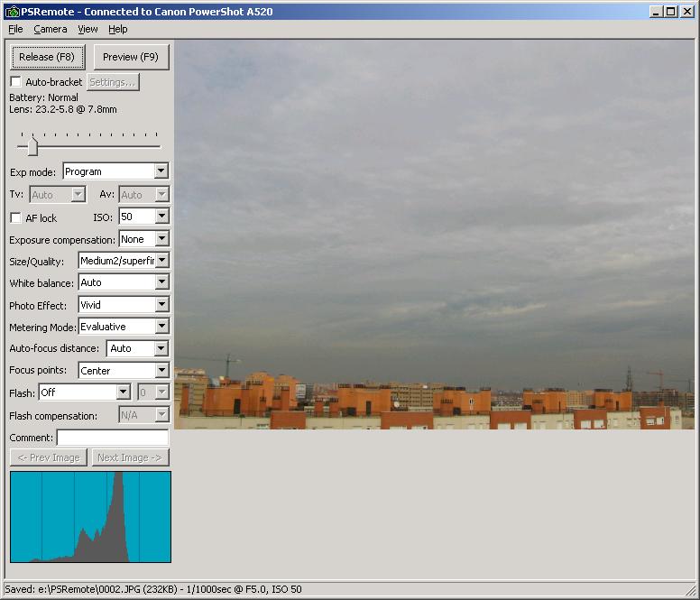This screenshot has height=600, width=700.
Task: Open the Exposure compensation dropdown
Action: (161, 239)
